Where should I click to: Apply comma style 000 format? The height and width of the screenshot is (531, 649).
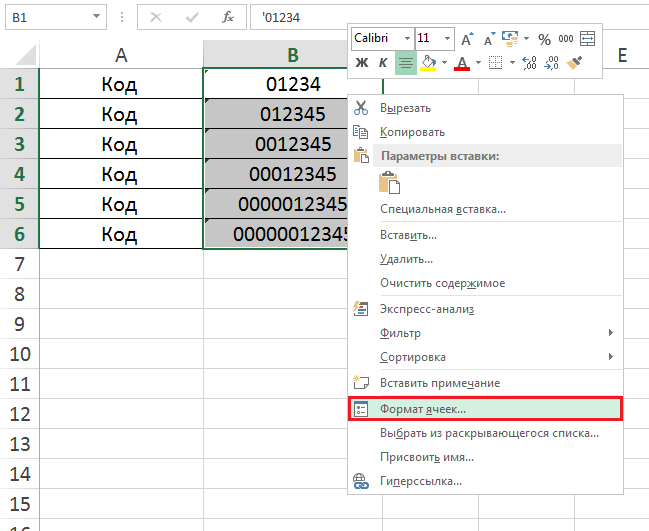pyautogui.click(x=566, y=39)
